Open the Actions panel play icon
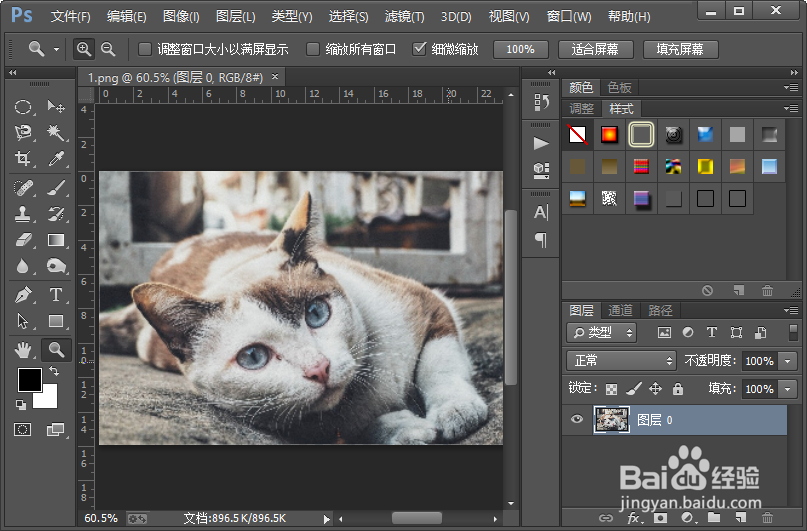 [541, 143]
